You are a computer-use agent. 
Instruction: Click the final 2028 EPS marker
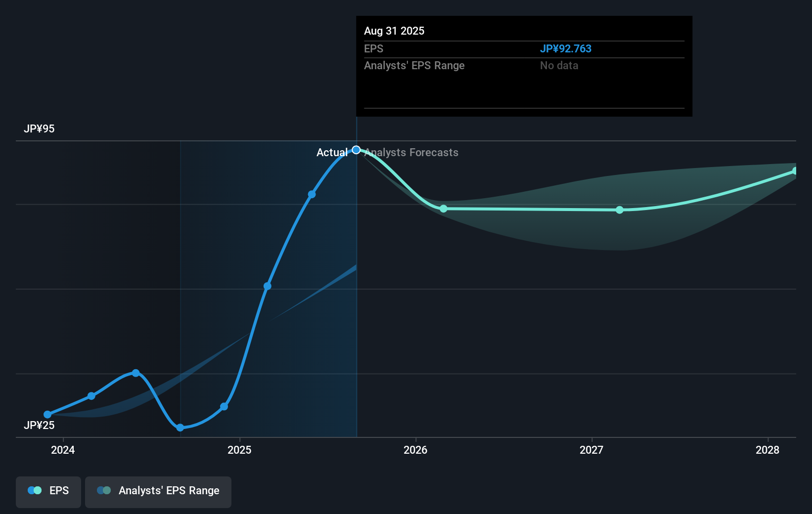tap(796, 171)
